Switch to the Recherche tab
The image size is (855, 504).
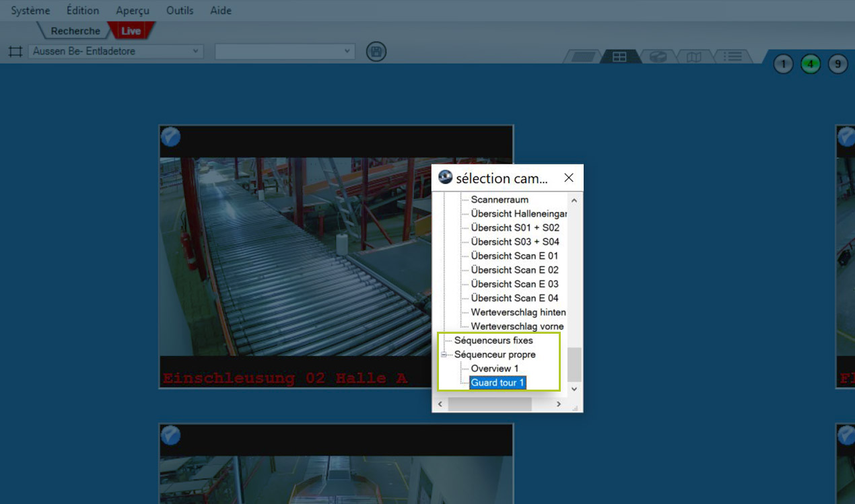[75, 31]
